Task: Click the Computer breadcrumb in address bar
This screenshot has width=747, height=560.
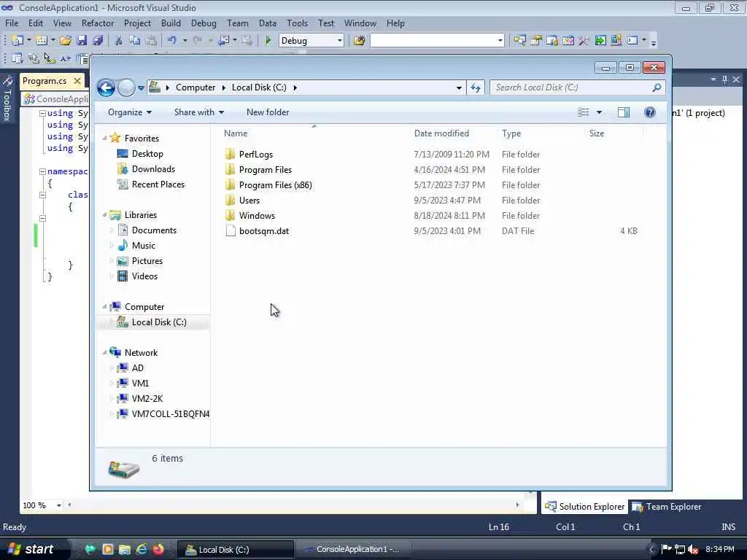Action: tap(196, 87)
